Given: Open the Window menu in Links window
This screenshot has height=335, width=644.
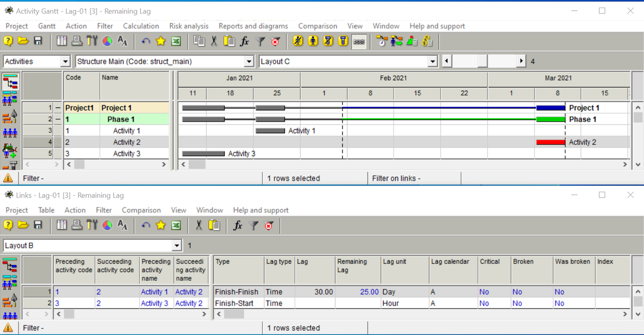Looking at the screenshot, I should tap(209, 210).
